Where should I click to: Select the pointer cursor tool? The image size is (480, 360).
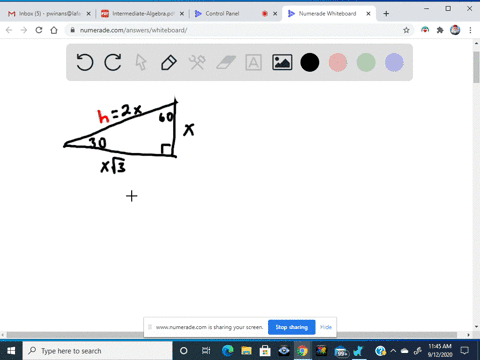[141, 62]
